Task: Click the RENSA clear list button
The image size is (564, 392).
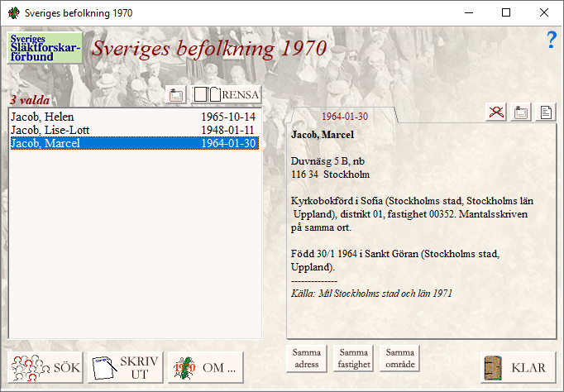Action: (227, 95)
